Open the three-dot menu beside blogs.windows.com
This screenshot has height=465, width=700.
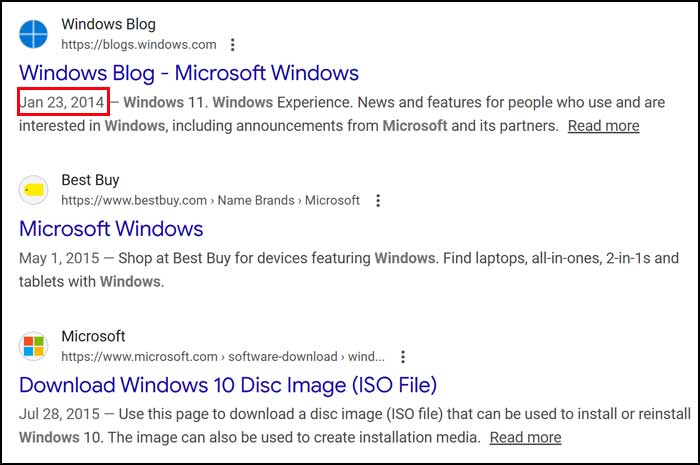tap(233, 45)
